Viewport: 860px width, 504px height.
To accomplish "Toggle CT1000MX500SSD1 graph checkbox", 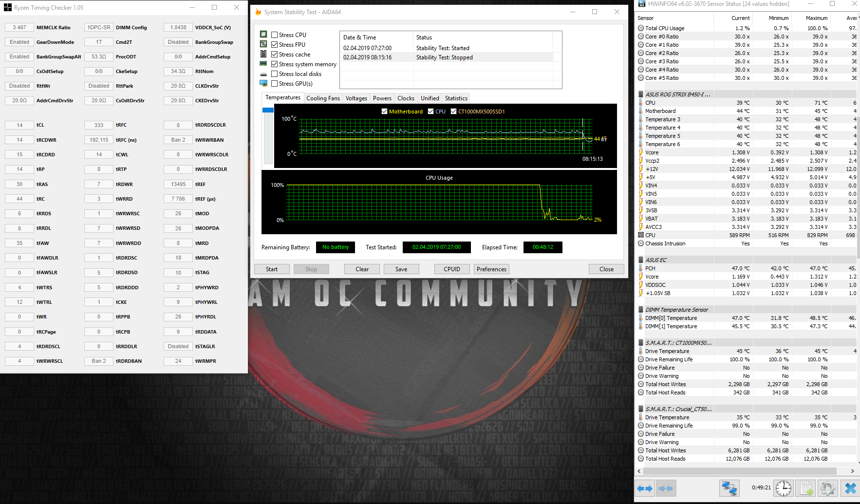I will click(453, 112).
